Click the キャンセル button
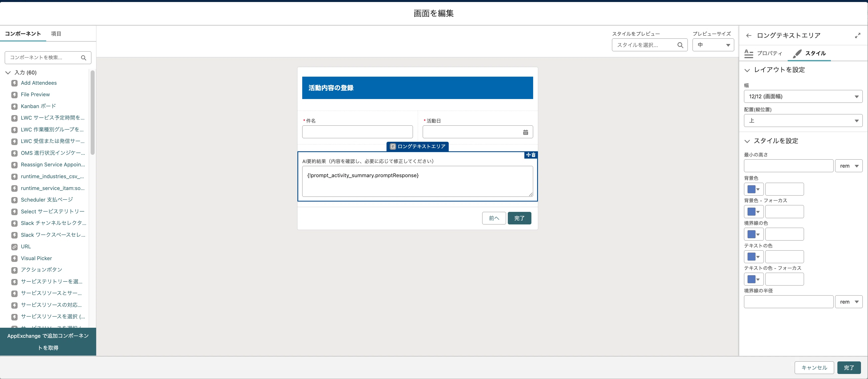This screenshot has height=379, width=868. (814, 367)
